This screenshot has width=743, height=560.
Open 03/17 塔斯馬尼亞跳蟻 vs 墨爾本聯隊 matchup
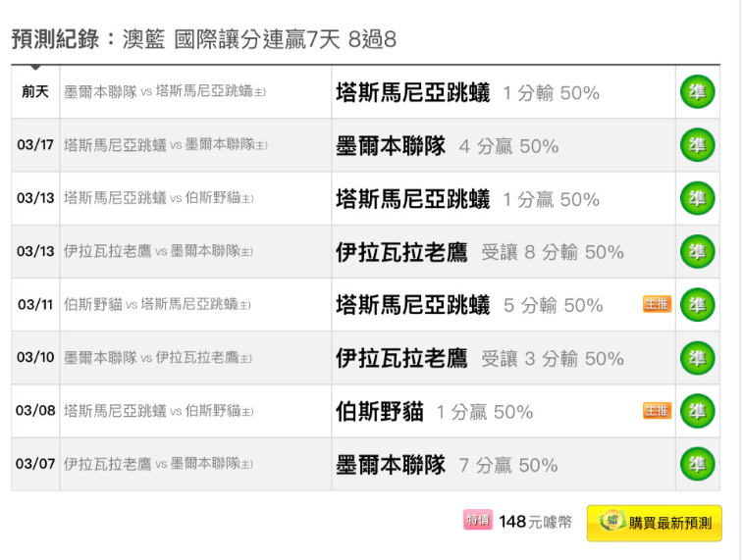[166, 144]
